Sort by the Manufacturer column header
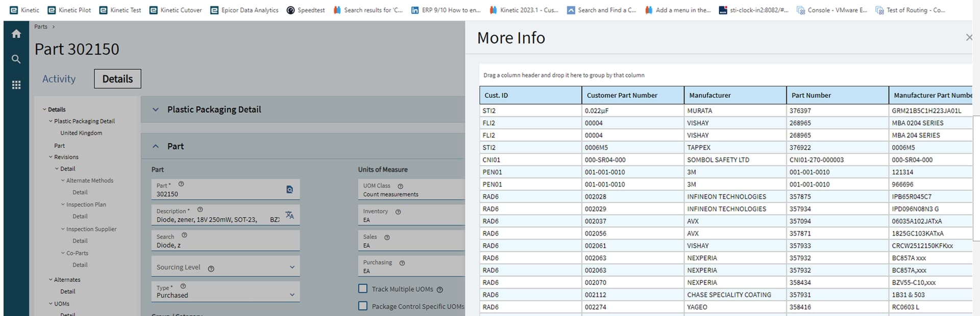 pyautogui.click(x=709, y=95)
